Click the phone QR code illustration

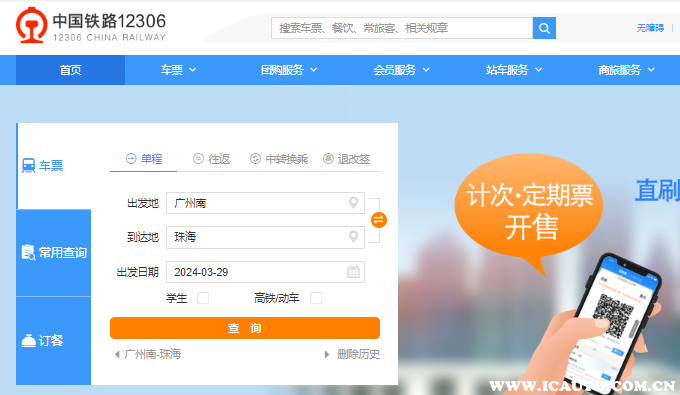click(613, 315)
